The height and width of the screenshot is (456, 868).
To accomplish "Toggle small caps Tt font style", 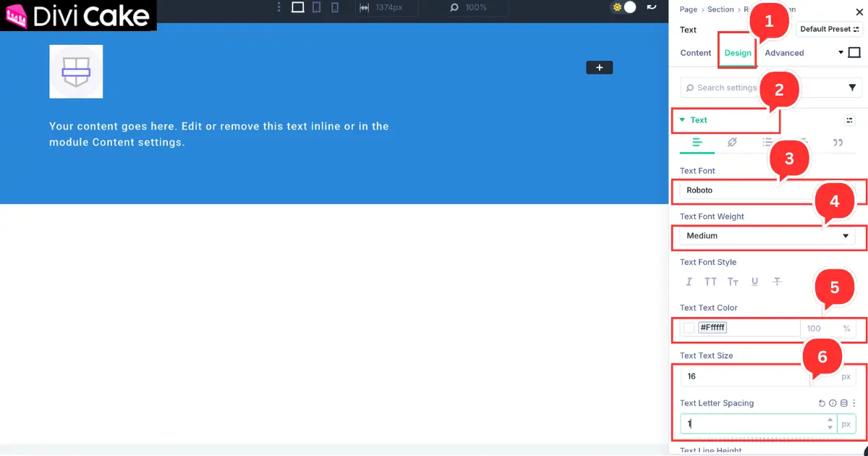I will pos(733,282).
